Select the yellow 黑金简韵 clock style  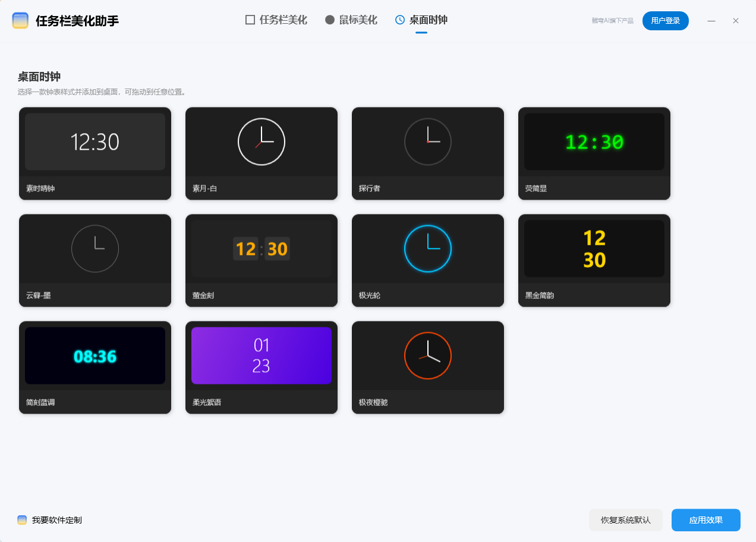tap(594, 260)
